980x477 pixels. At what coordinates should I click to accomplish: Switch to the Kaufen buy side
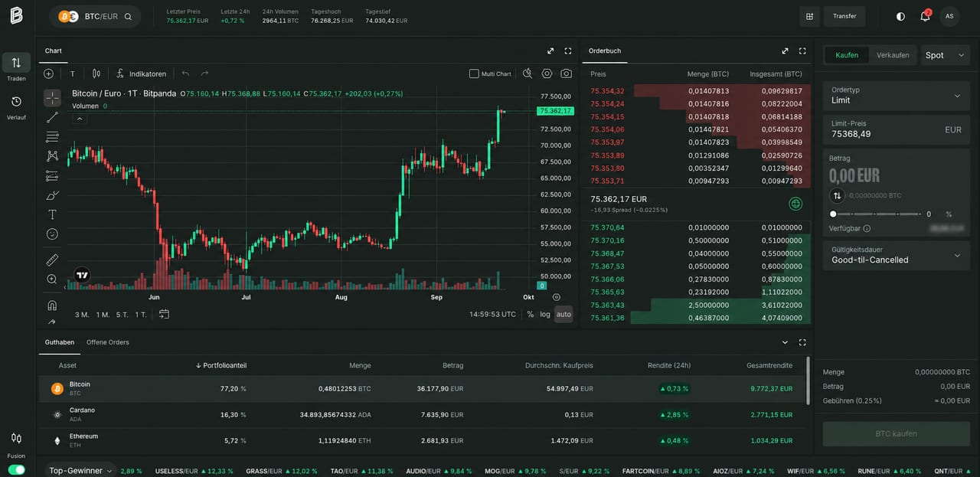[847, 55]
